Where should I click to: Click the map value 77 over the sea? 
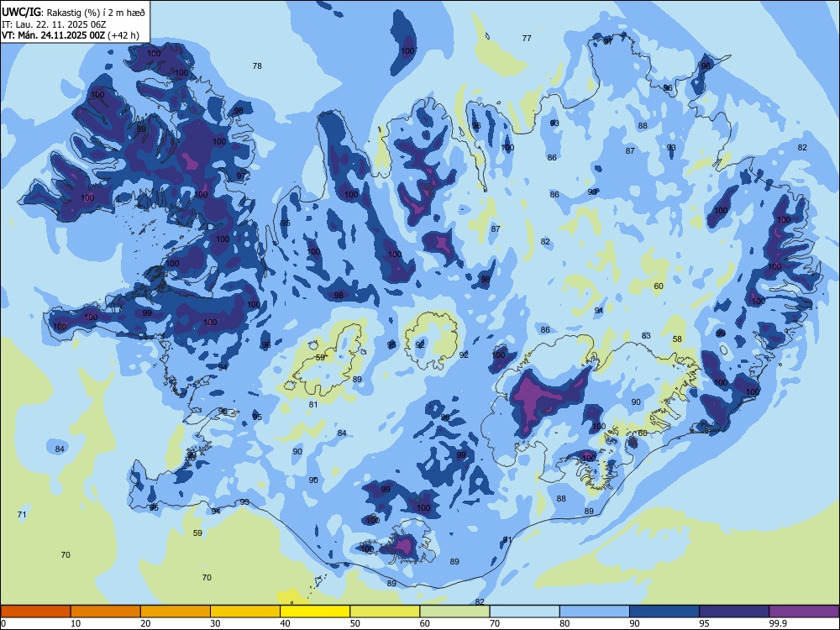tap(527, 38)
